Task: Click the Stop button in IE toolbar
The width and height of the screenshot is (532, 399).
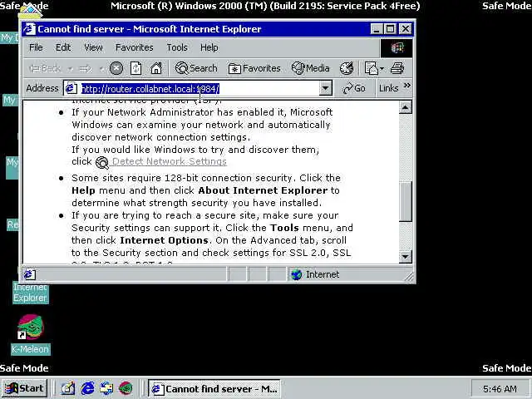Action: pos(116,68)
